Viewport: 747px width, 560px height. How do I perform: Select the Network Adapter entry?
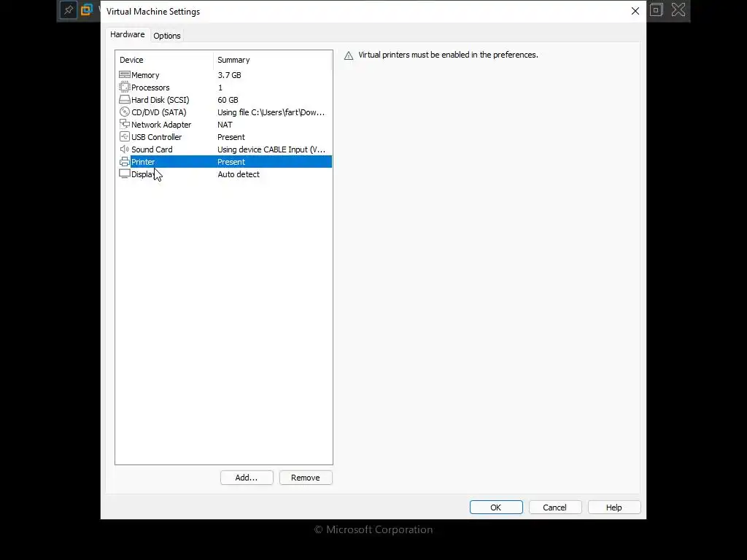pyautogui.click(x=161, y=125)
